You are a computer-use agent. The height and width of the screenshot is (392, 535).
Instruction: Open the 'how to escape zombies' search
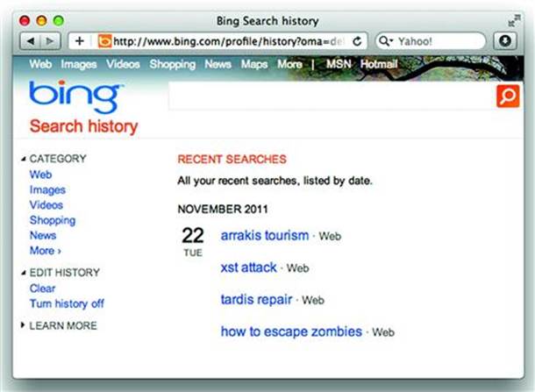coord(291,331)
